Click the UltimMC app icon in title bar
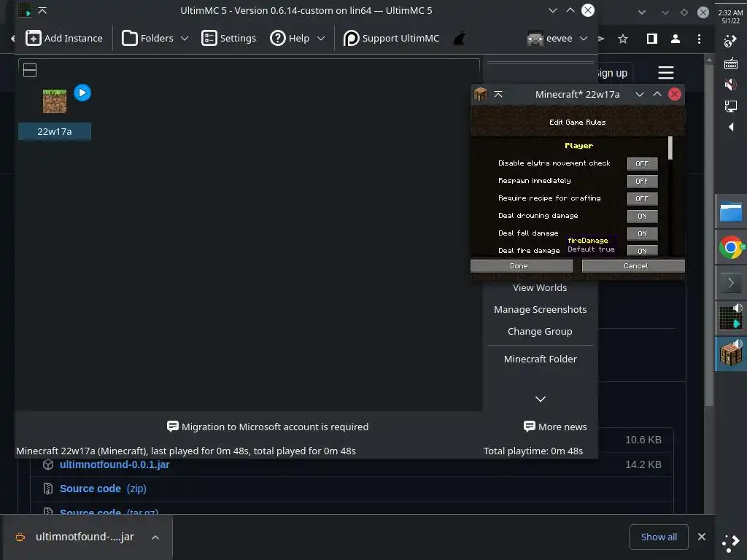Screen dimensions: 747x560 pos(25,10)
